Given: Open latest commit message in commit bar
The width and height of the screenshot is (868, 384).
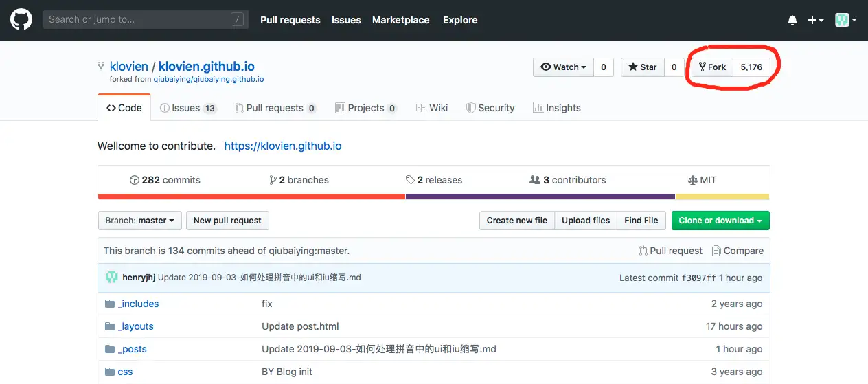Looking at the screenshot, I should (x=260, y=278).
